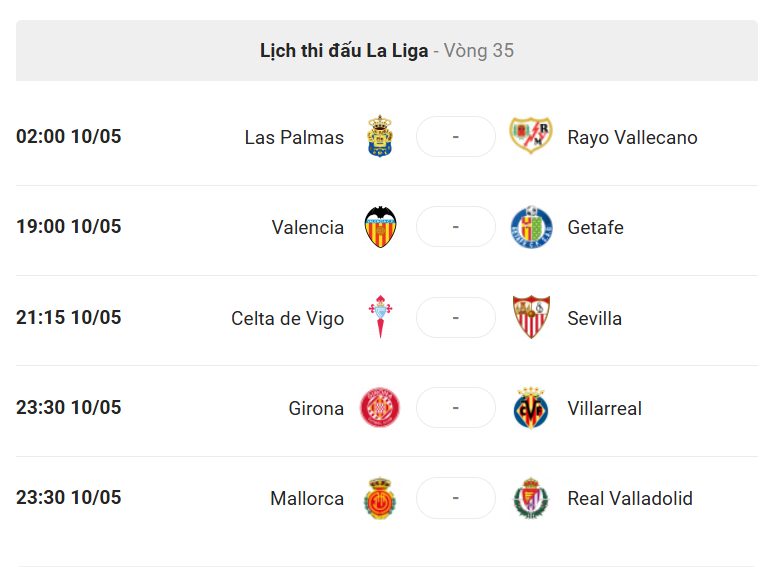The width and height of the screenshot is (762, 567).
Task: Open the Rayo Vallecano team name link
Action: (x=632, y=137)
